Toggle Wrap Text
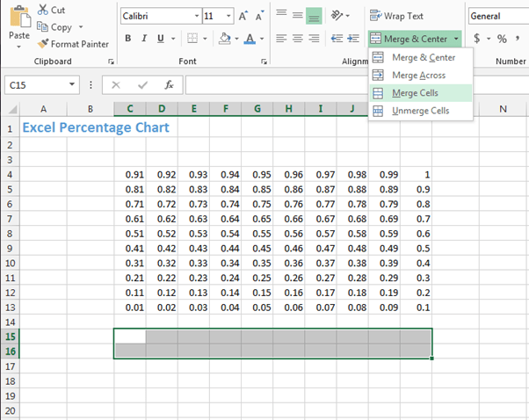 396,16
